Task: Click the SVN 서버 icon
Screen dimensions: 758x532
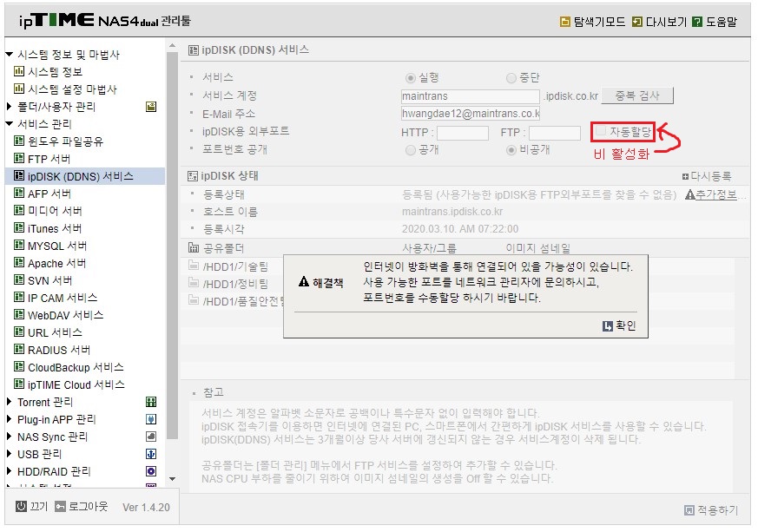Action: [x=19, y=280]
